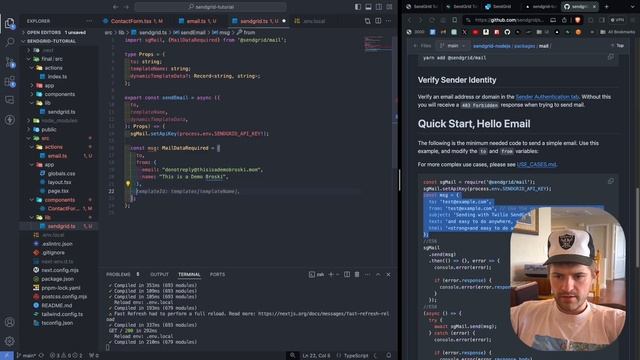
Task: Open a new browser tab
Action: pos(606,7)
